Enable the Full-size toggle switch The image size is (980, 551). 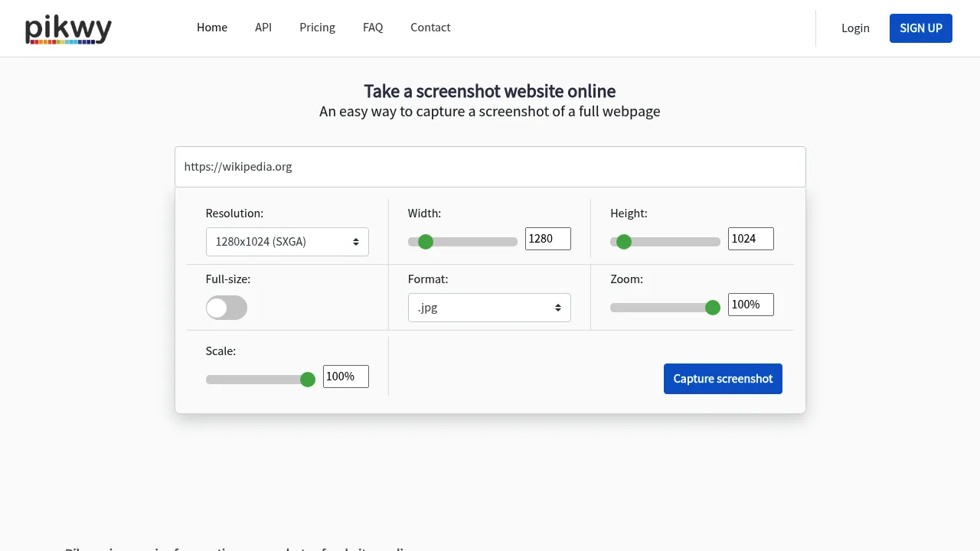[227, 307]
